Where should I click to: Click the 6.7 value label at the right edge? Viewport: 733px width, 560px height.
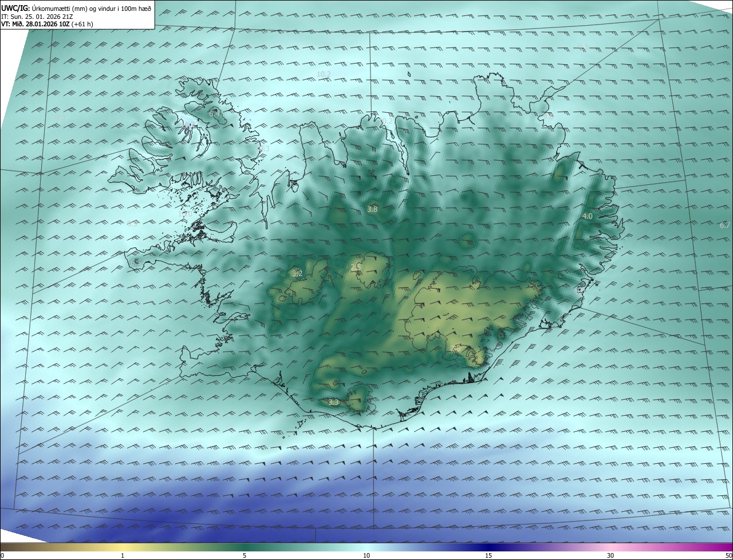[724, 225]
